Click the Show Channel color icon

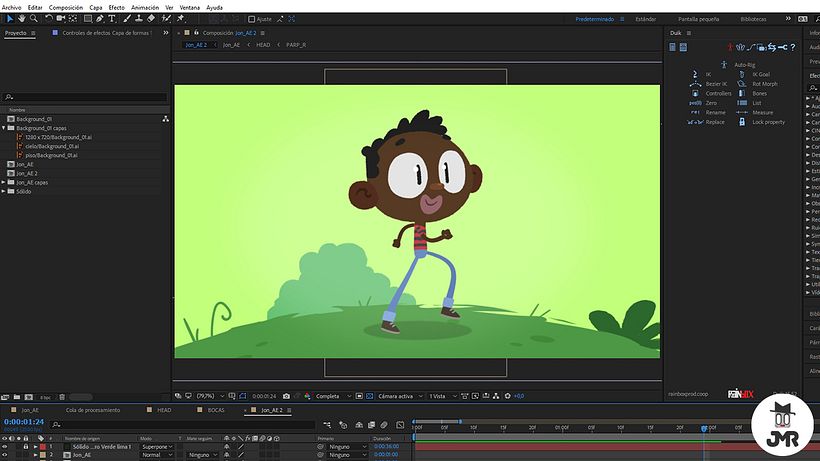tap(308, 396)
